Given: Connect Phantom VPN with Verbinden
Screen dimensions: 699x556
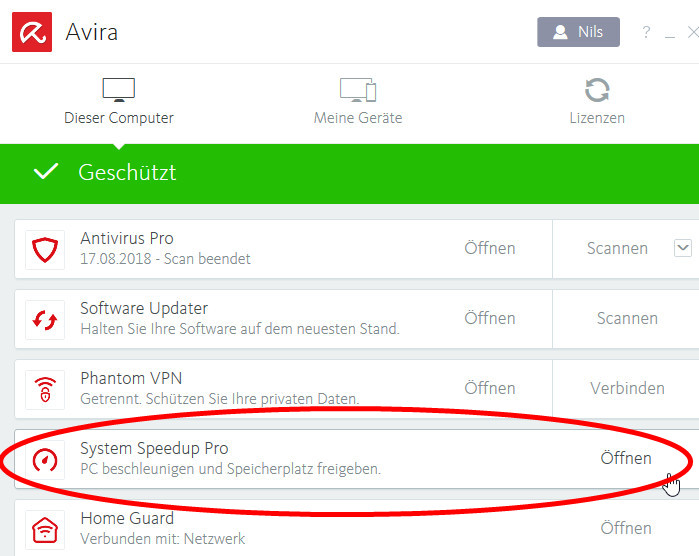Looking at the screenshot, I should click(627, 388).
